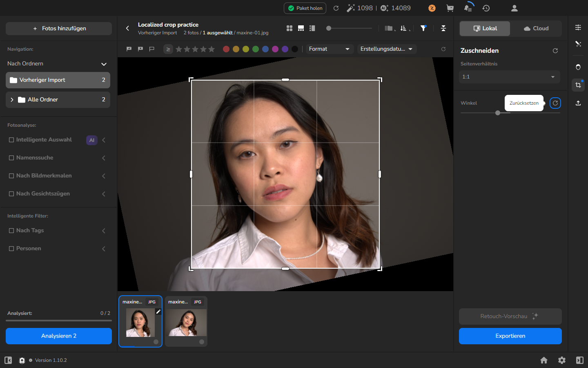Screen dimensions: 588x368
Task: Open settings gear in the bottom bar
Action: [x=562, y=360]
